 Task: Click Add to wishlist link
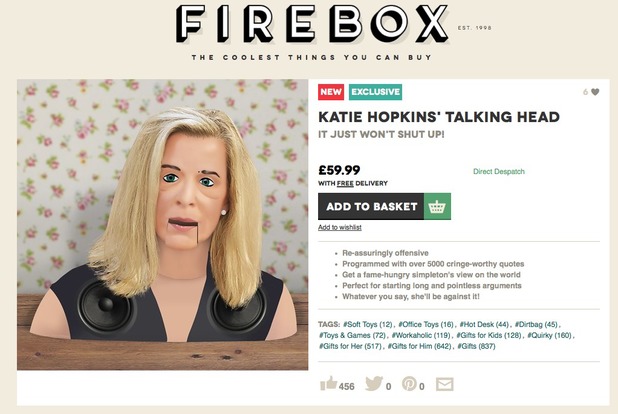coord(340,228)
